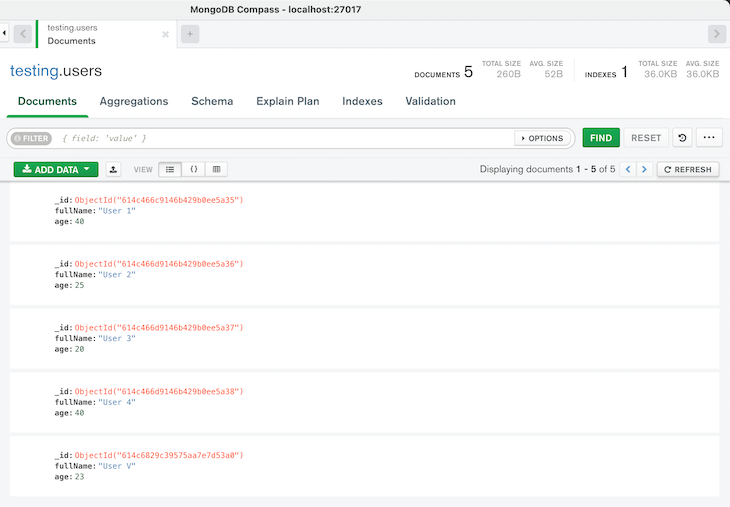Click ObjectId ending in 5a37
Screen dimensions: 730x507
(x=159, y=328)
